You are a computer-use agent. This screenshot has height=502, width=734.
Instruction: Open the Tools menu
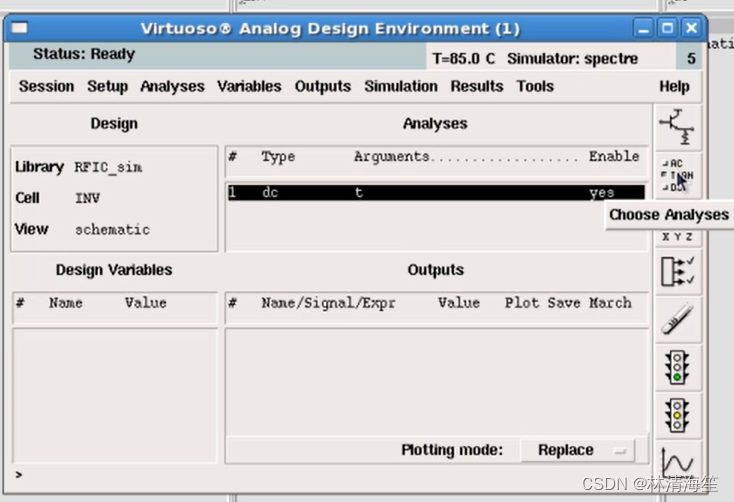535,87
